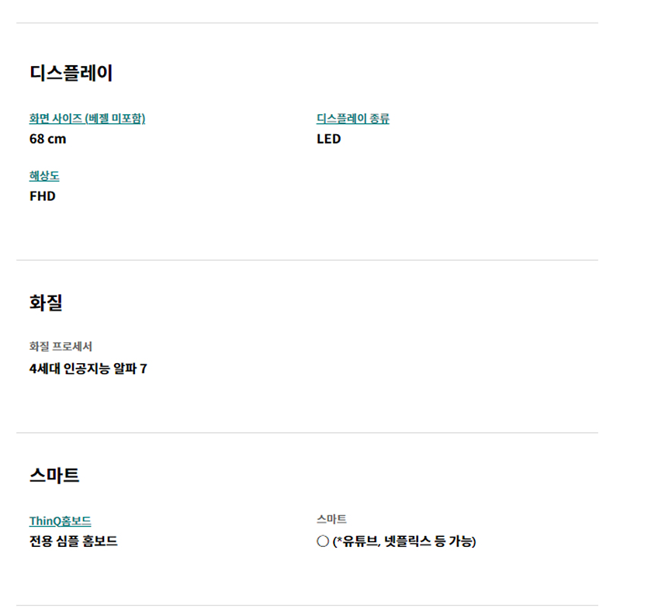Select the 4세대 인공지능 알파 7 text
672x616 pixels.
[x=88, y=369]
